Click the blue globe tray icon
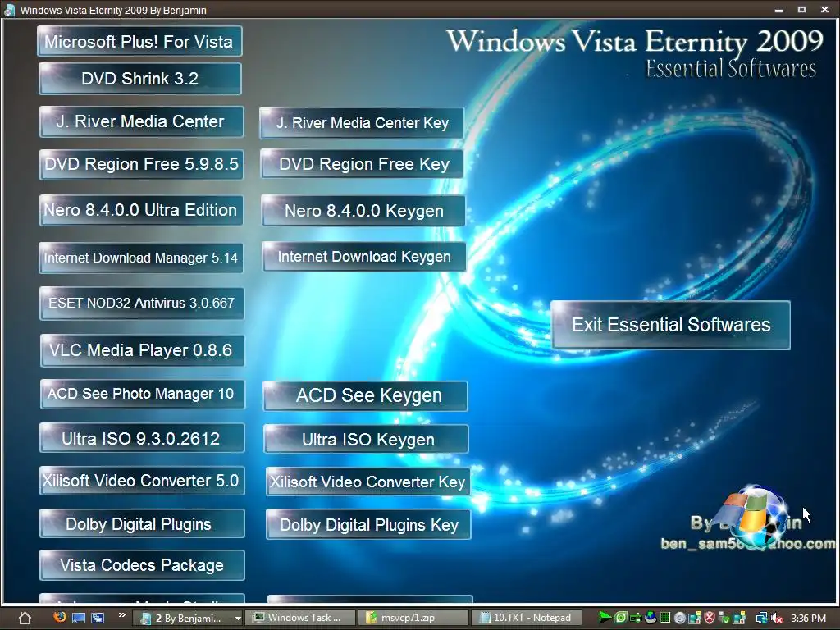Screen dimensions: 840x630 coord(651,618)
